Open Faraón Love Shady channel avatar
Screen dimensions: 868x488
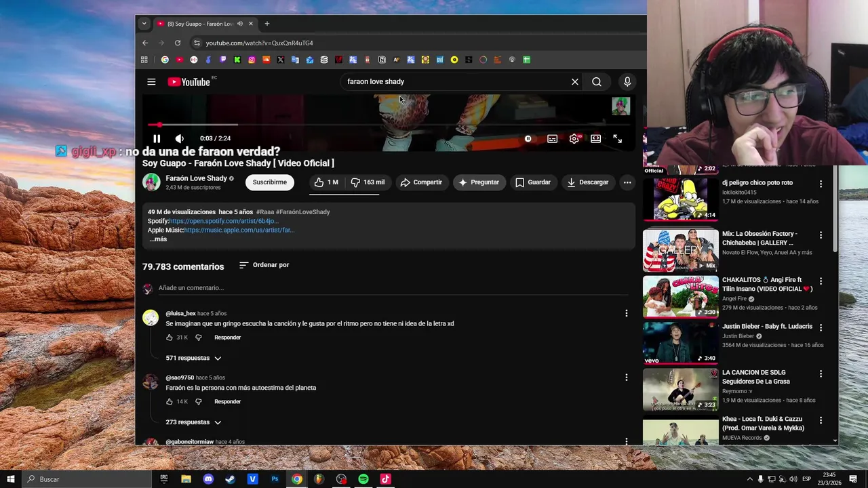[151, 182]
